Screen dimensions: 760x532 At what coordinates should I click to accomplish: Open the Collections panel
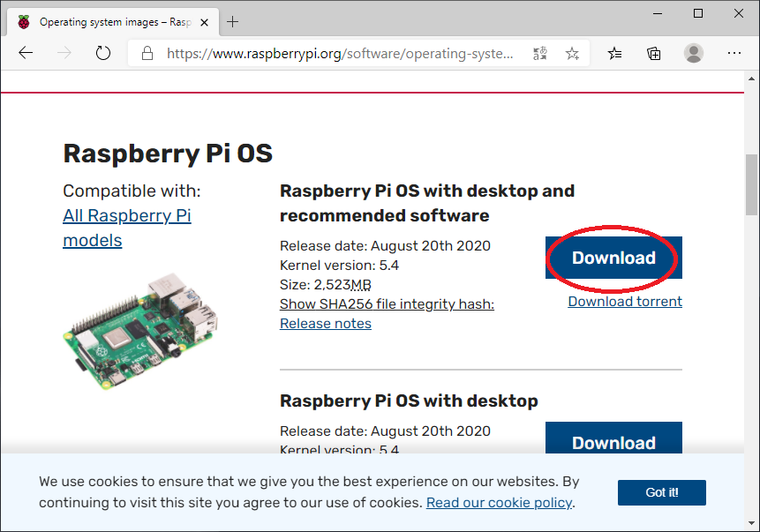click(x=654, y=53)
